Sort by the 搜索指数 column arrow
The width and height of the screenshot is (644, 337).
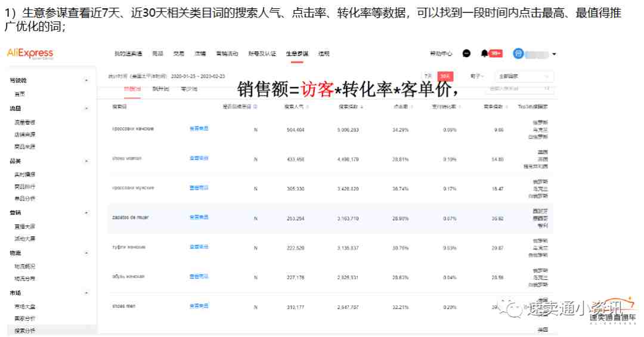(362, 107)
